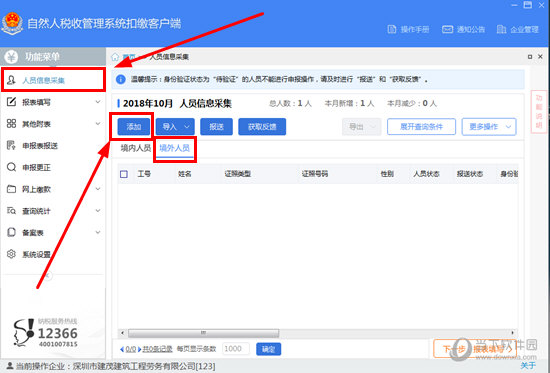Click the 报送状态 column header
This screenshot has width=550, height=373.
[x=470, y=174]
